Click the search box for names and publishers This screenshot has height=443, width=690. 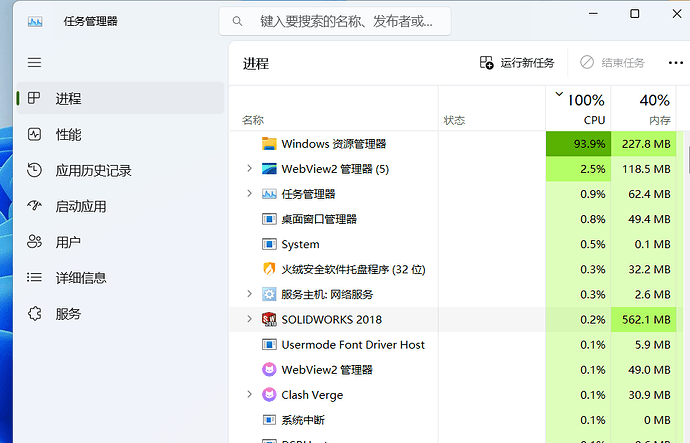[335, 21]
